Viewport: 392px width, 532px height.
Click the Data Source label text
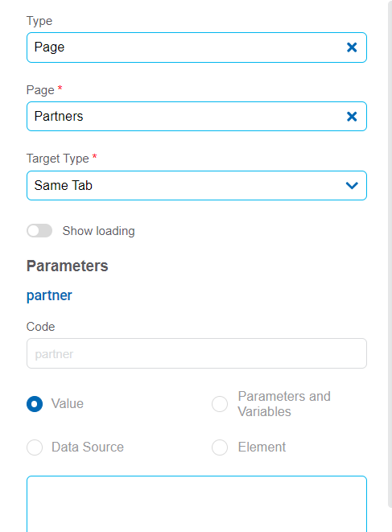coord(88,447)
